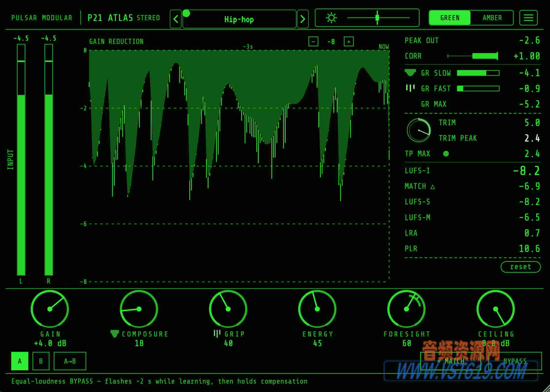Select preset slot A

[20, 361]
